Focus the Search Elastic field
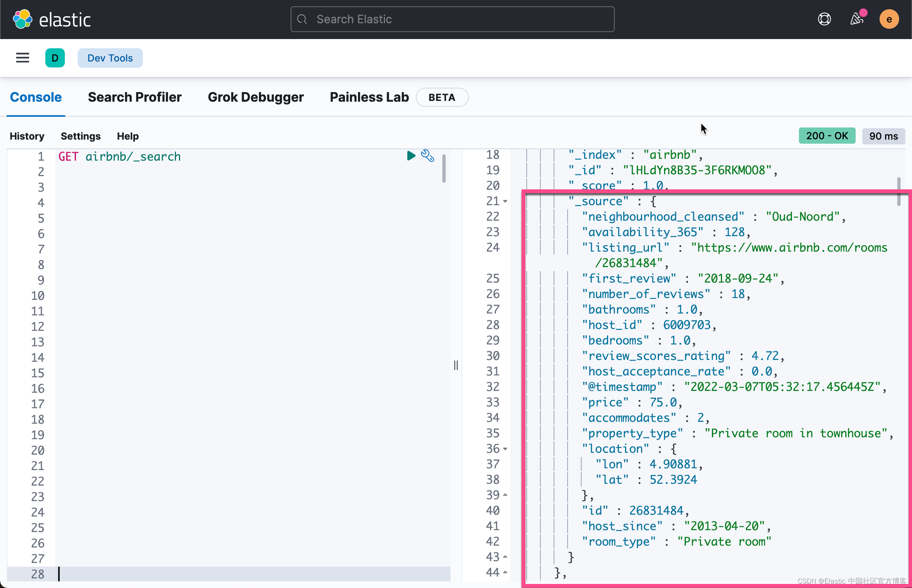 [x=452, y=19]
